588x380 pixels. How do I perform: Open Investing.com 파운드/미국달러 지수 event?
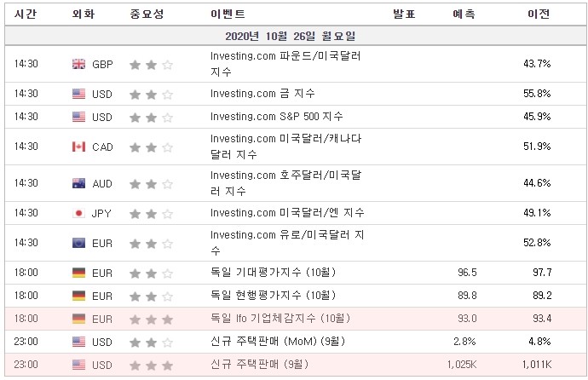pyautogui.click(x=285, y=64)
